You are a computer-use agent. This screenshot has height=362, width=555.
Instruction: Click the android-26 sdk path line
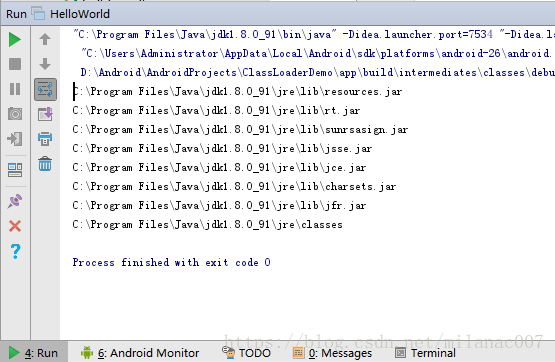click(317, 53)
